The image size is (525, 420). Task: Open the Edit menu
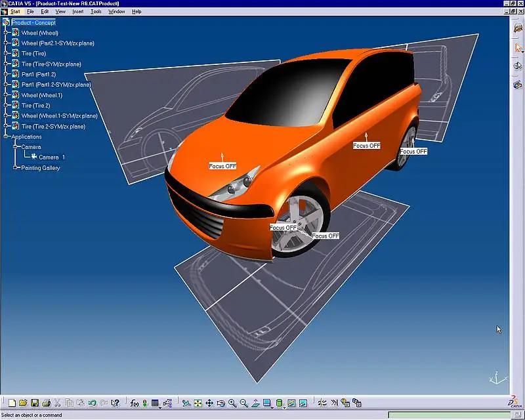(45, 11)
